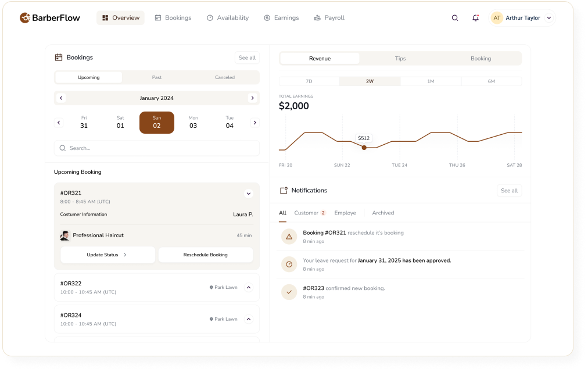Click the Update Status button
The height and width of the screenshot is (372, 588).
click(107, 255)
